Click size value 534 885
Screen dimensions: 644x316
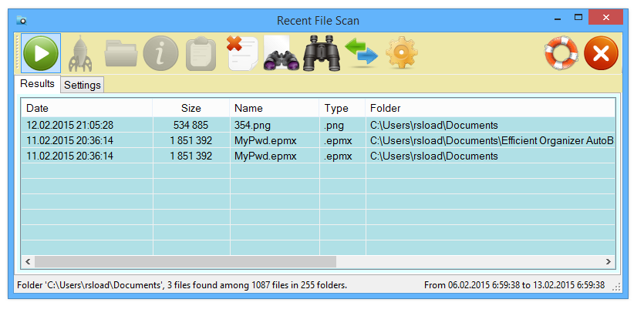point(191,125)
